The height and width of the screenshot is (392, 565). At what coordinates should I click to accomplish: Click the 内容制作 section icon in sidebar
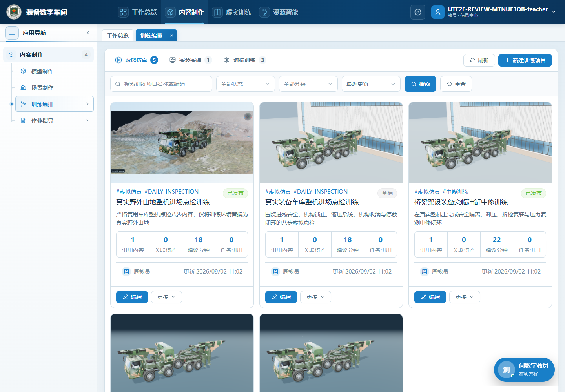pyautogui.click(x=11, y=55)
